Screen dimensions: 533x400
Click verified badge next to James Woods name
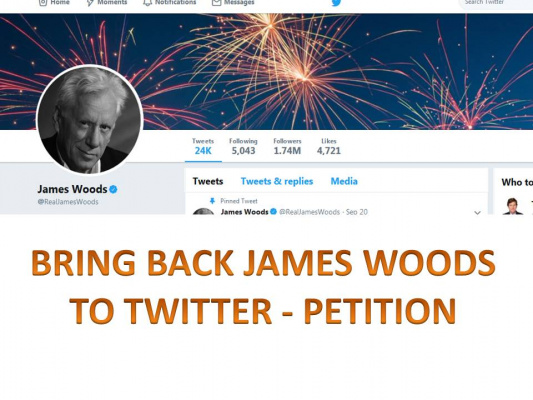point(113,189)
